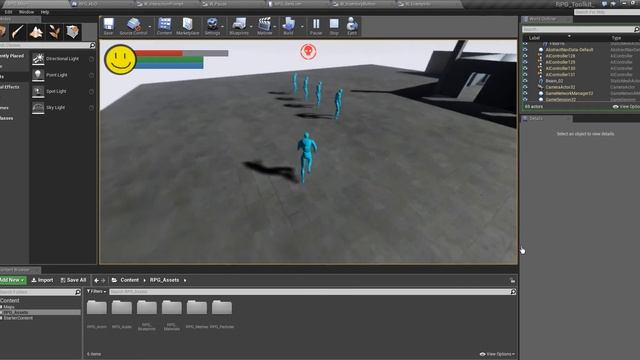Select the Landscape mode mountain icon
Viewport: 640px width, 360px height.
[x=36, y=32]
